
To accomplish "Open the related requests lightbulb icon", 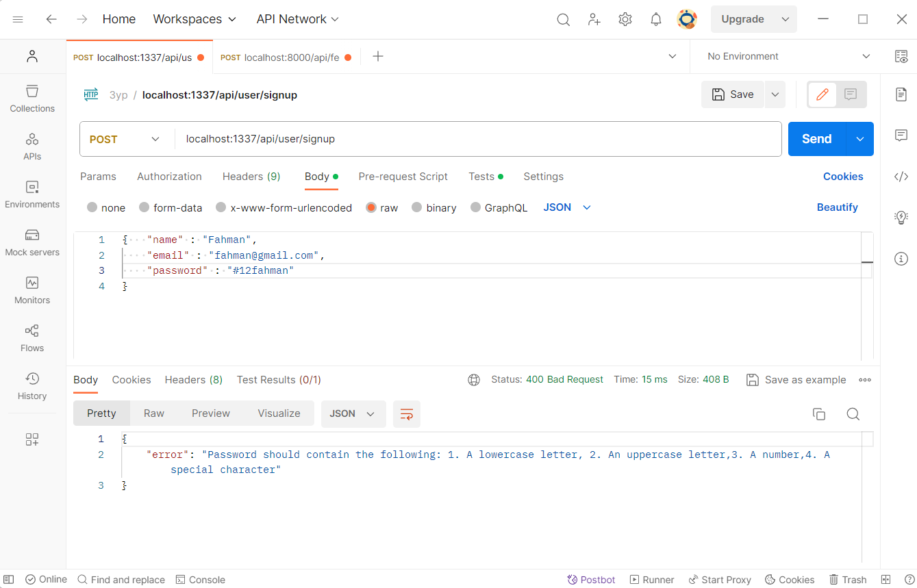I will 901,218.
